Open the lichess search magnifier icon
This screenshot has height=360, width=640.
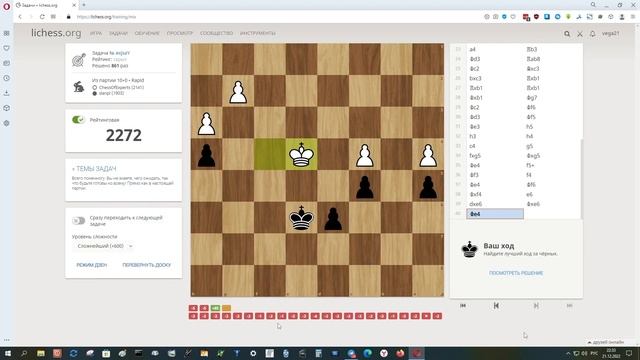[567, 34]
